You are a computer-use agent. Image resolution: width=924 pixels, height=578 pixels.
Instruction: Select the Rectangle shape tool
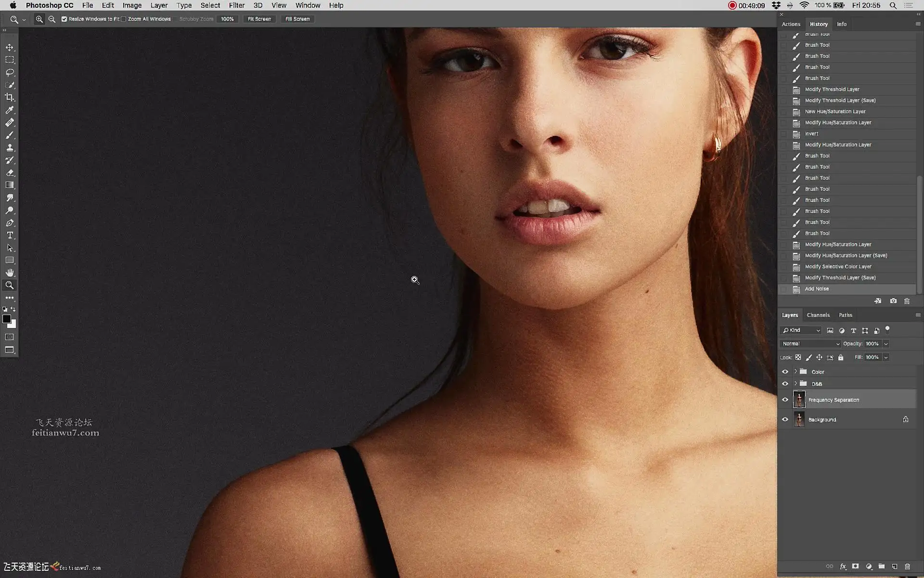(10, 260)
